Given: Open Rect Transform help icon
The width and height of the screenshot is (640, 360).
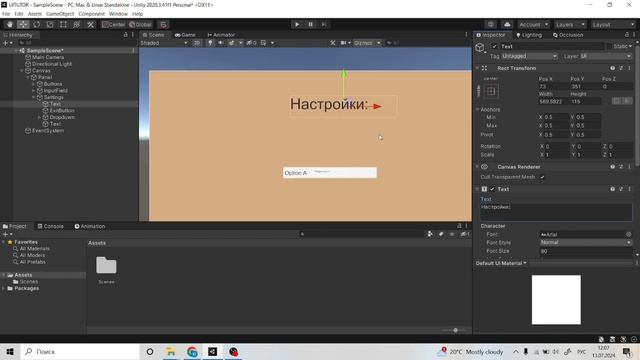Looking at the screenshot, I should click(612, 68).
